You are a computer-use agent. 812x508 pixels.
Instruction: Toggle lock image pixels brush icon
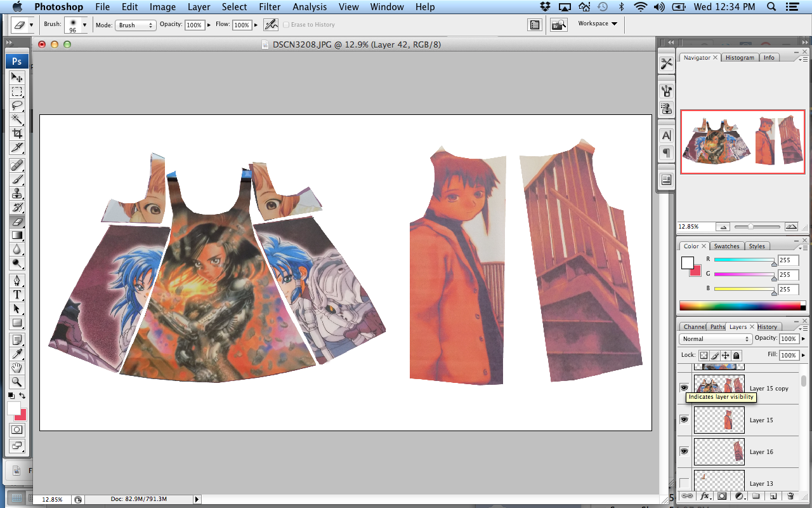(x=715, y=356)
